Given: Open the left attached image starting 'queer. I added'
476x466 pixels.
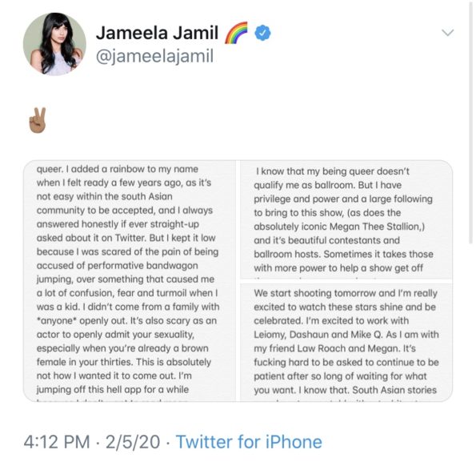Looking at the screenshot, I should coord(130,281).
